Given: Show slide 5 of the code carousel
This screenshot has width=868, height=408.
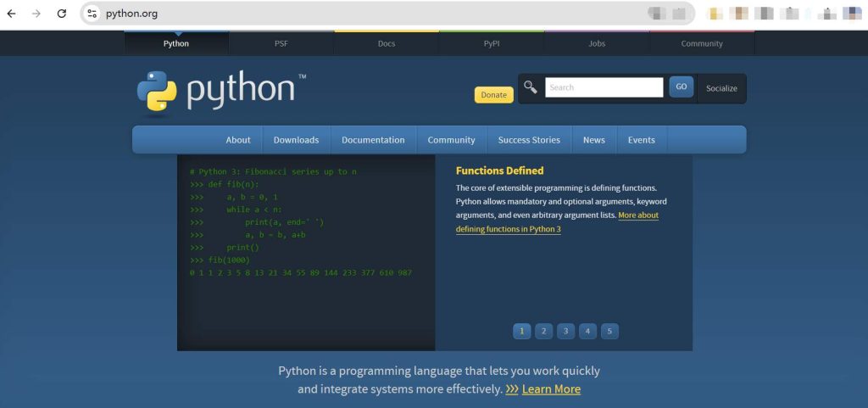Looking at the screenshot, I should click(609, 331).
